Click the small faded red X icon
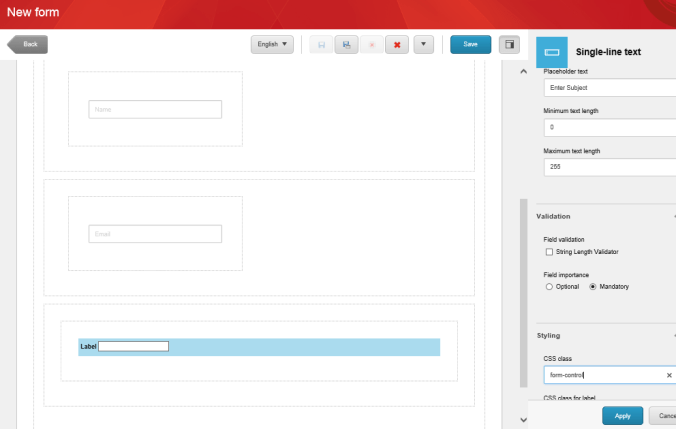The width and height of the screenshot is (676, 429). pos(372,45)
